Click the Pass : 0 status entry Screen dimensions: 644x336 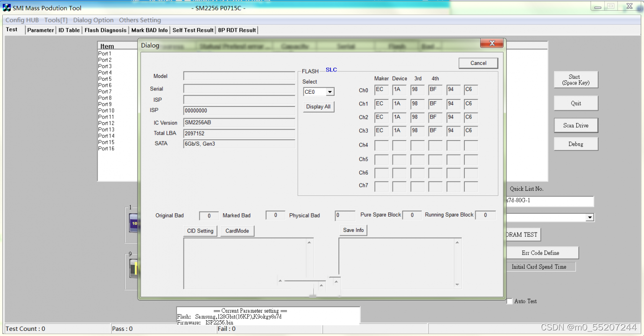pyautogui.click(x=122, y=329)
